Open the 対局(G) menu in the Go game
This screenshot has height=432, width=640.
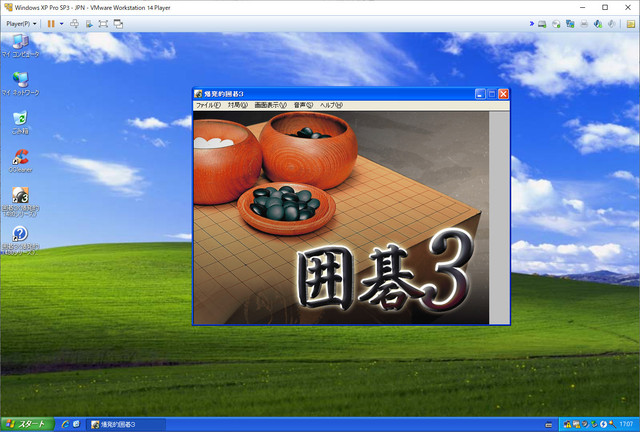pyautogui.click(x=238, y=105)
